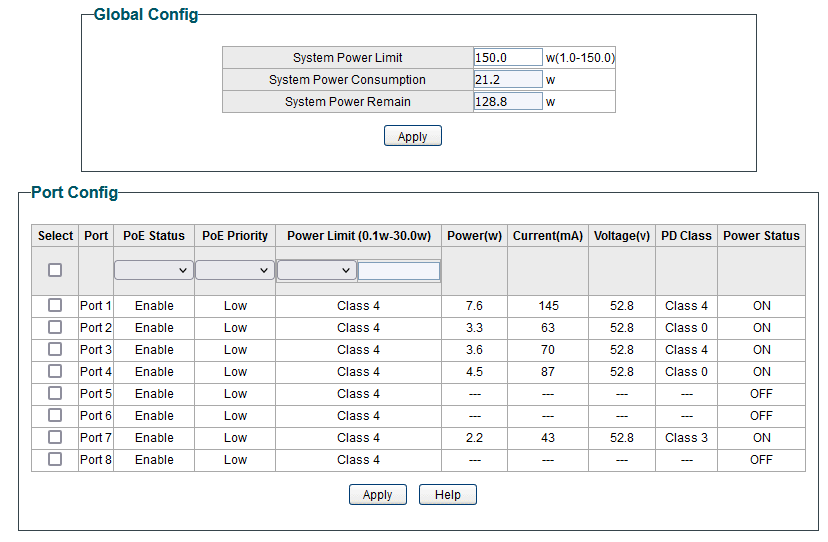
Task: Select Port 5 using its checkbox
Action: (x=55, y=393)
